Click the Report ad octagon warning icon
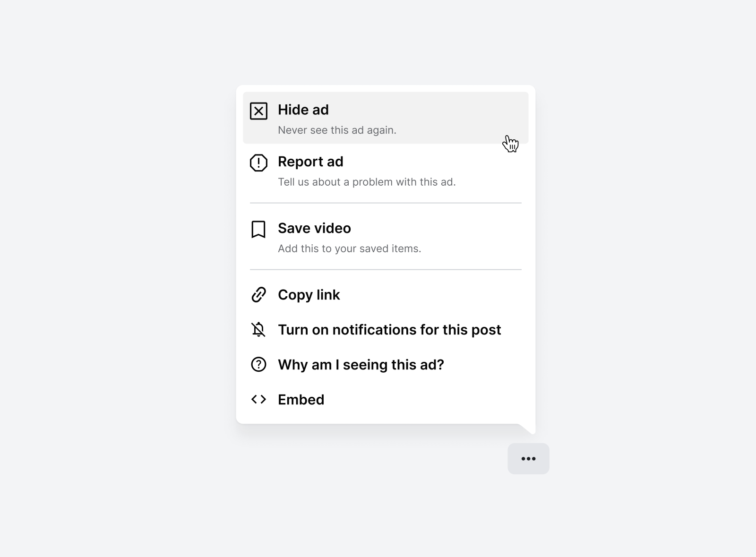This screenshot has width=756, height=557. [258, 163]
